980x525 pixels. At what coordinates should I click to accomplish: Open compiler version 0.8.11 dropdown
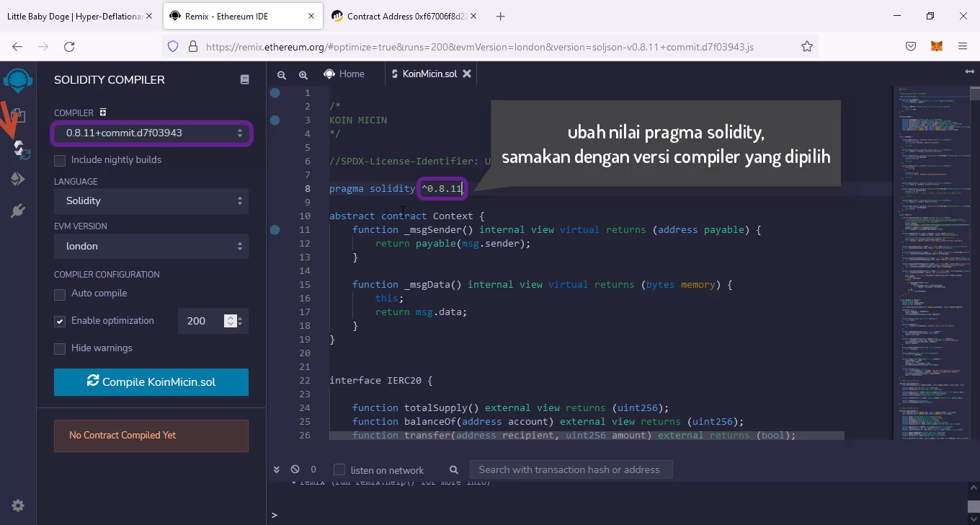click(x=151, y=133)
